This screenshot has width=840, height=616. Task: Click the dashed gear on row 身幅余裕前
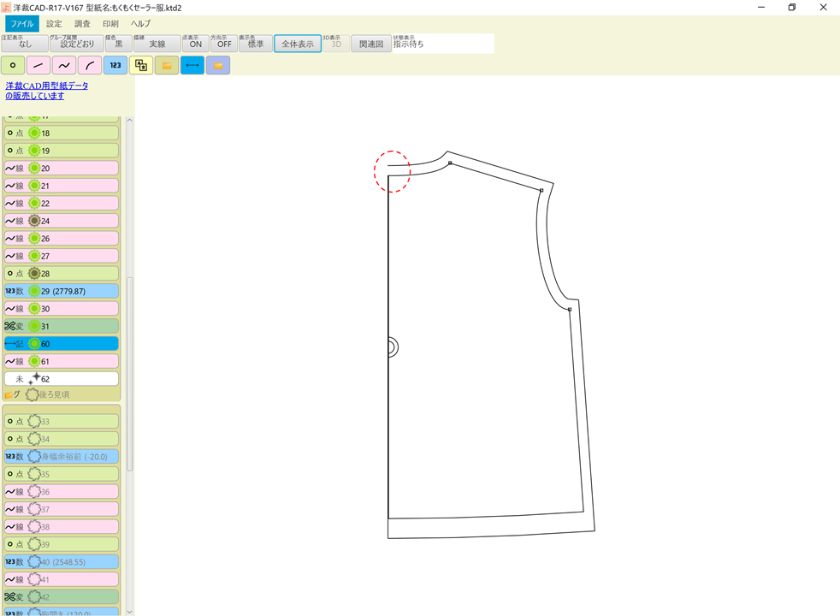(x=34, y=456)
